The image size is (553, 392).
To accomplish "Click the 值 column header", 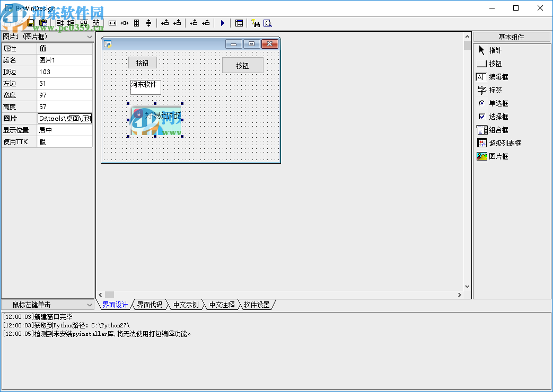I will pyautogui.click(x=65, y=48).
